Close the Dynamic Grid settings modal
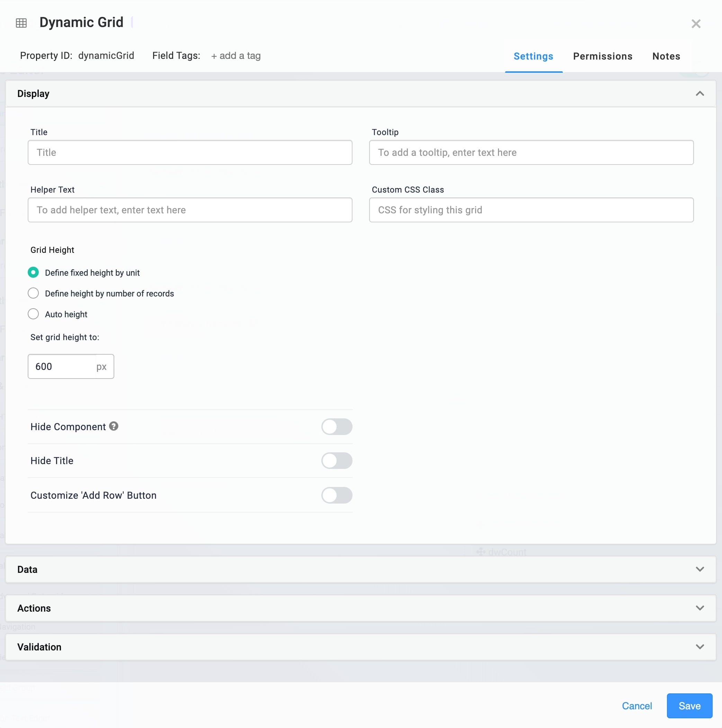 pos(696,24)
